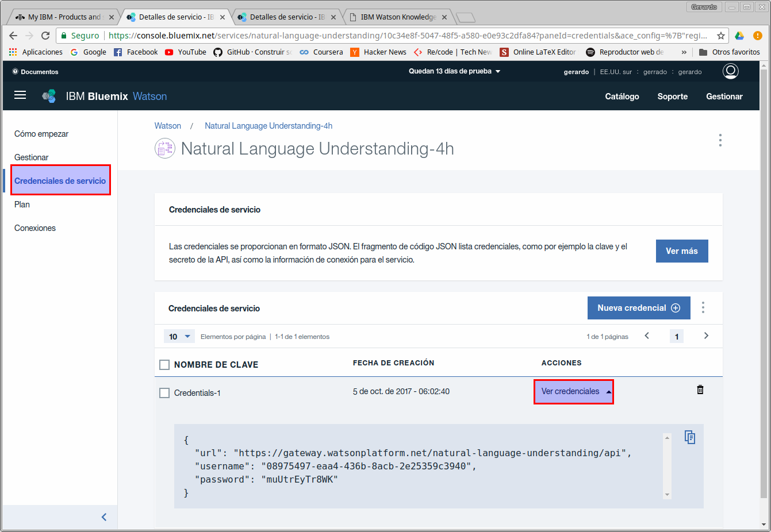Go back in browser history

(13, 36)
